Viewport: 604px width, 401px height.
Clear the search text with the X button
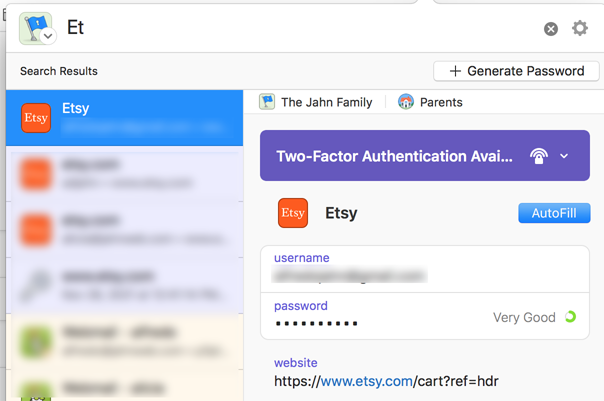click(550, 29)
